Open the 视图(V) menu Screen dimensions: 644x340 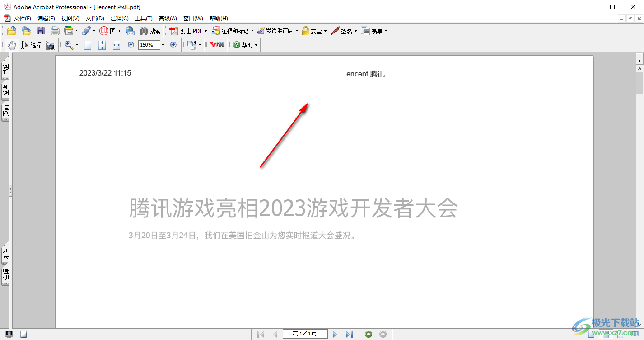70,19
